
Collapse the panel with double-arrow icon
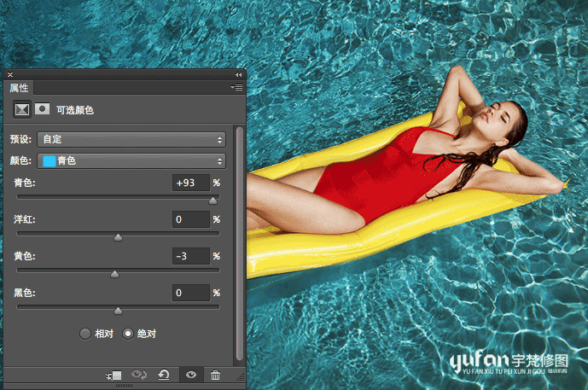[238, 75]
